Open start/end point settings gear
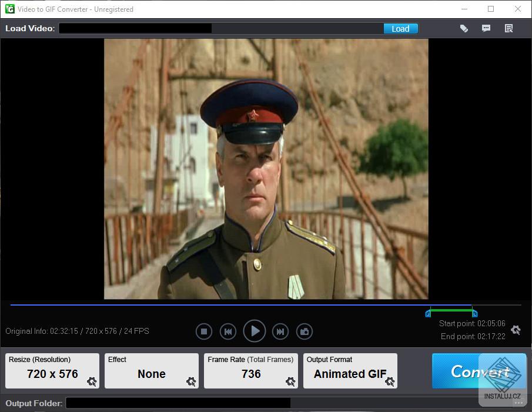 tap(516, 330)
